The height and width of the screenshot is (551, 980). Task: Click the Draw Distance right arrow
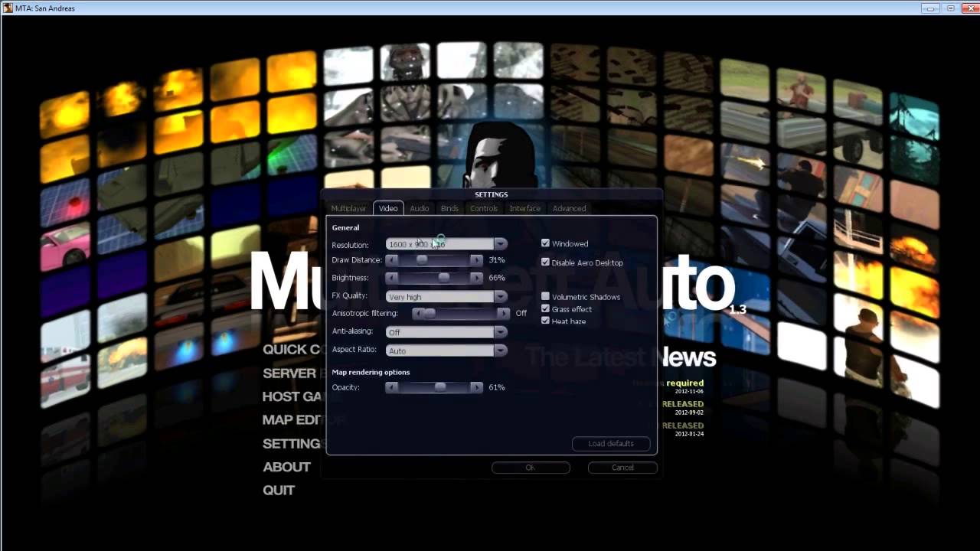(476, 260)
